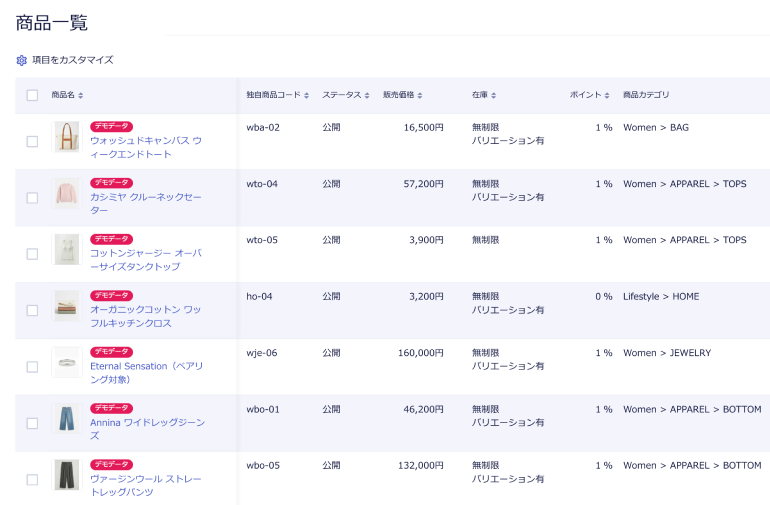Open the pink sweater product thumbnail

click(x=67, y=193)
